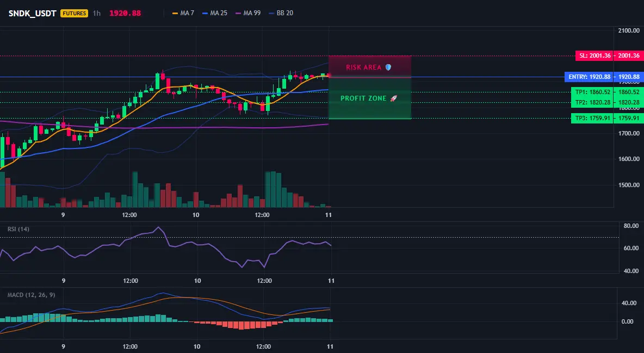
Task: Open the 1h timeframe selector
Action: coord(96,13)
